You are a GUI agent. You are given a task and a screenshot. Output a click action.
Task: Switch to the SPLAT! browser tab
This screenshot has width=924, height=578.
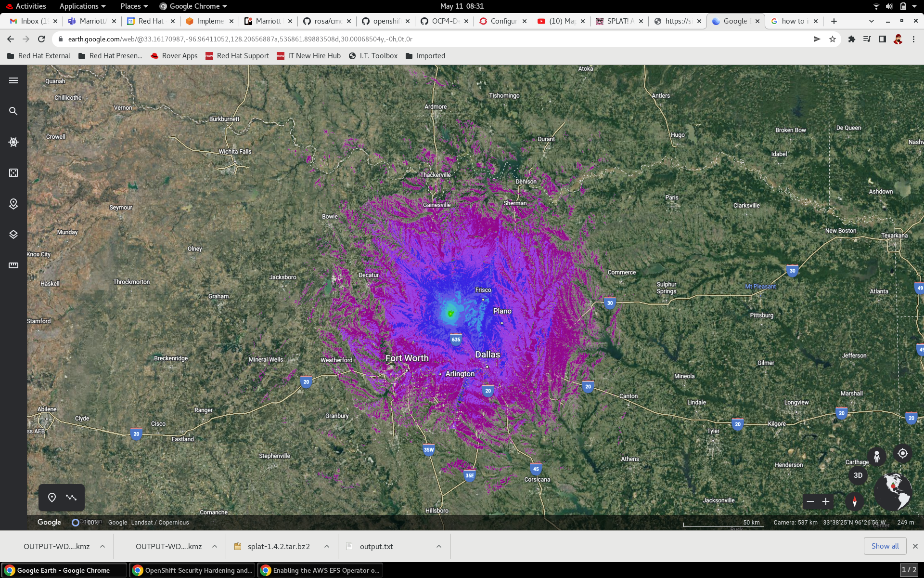pos(618,21)
